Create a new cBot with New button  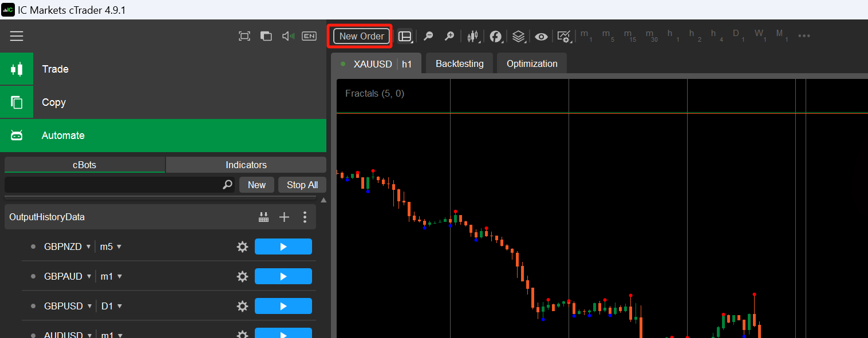(x=257, y=185)
